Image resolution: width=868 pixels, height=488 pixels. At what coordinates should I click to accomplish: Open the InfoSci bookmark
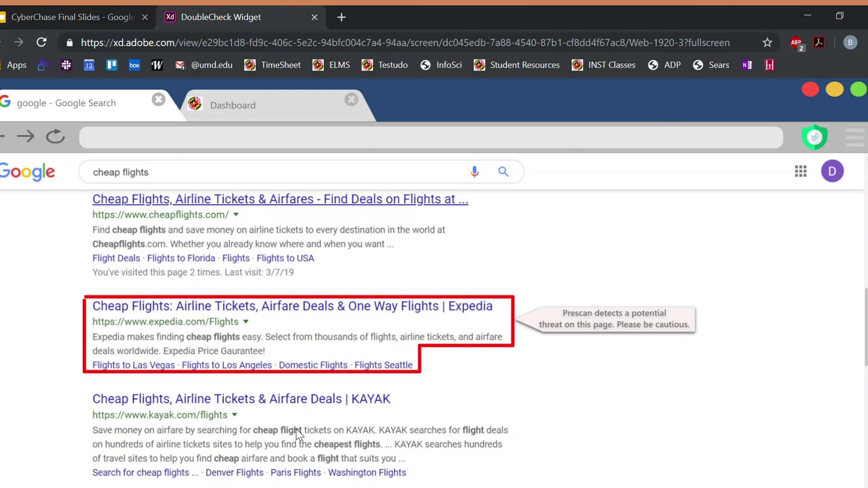click(x=441, y=65)
